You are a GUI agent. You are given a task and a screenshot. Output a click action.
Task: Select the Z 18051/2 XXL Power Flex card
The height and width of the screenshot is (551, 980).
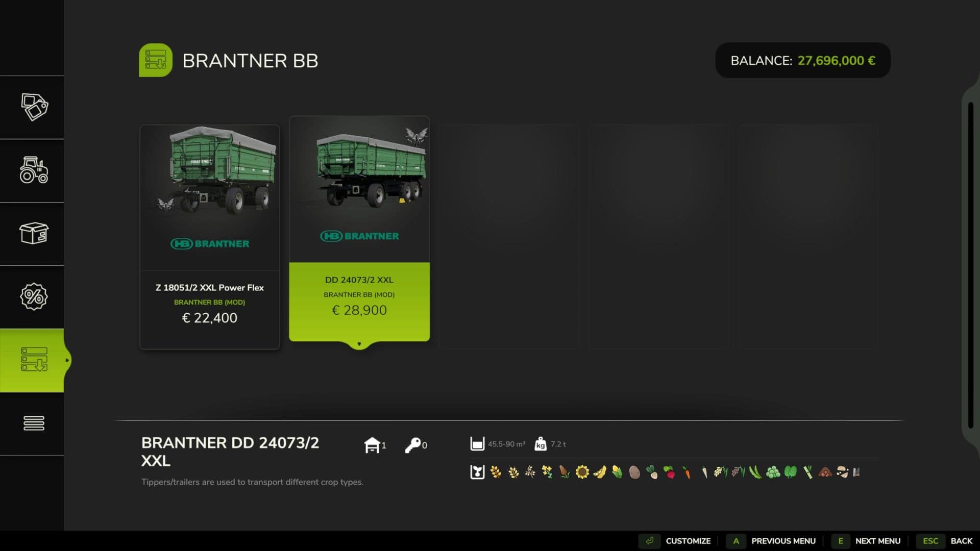[209, 237]
